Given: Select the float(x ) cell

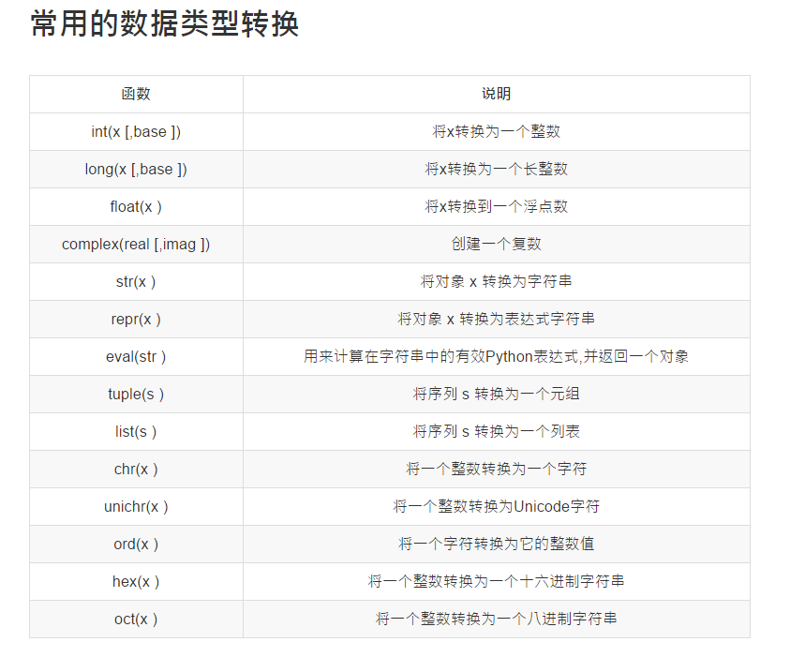Looking at the screenshot, I should 136,207.
